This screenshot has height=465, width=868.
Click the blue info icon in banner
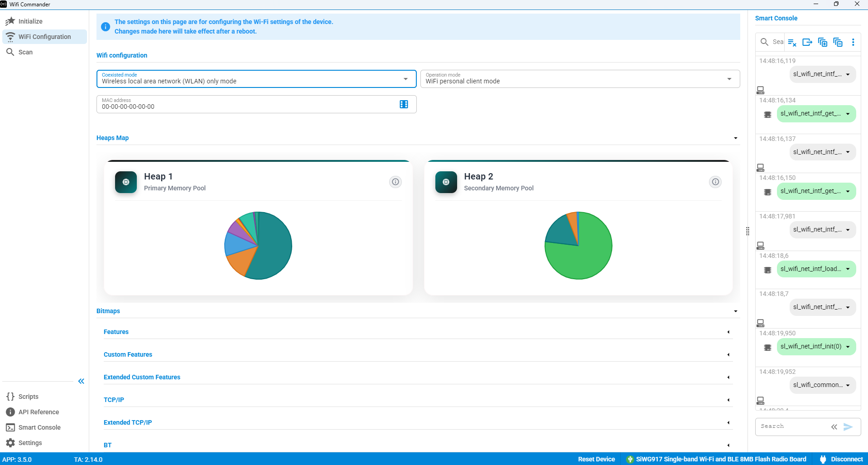pyautogui.click(x=106, y=27)
